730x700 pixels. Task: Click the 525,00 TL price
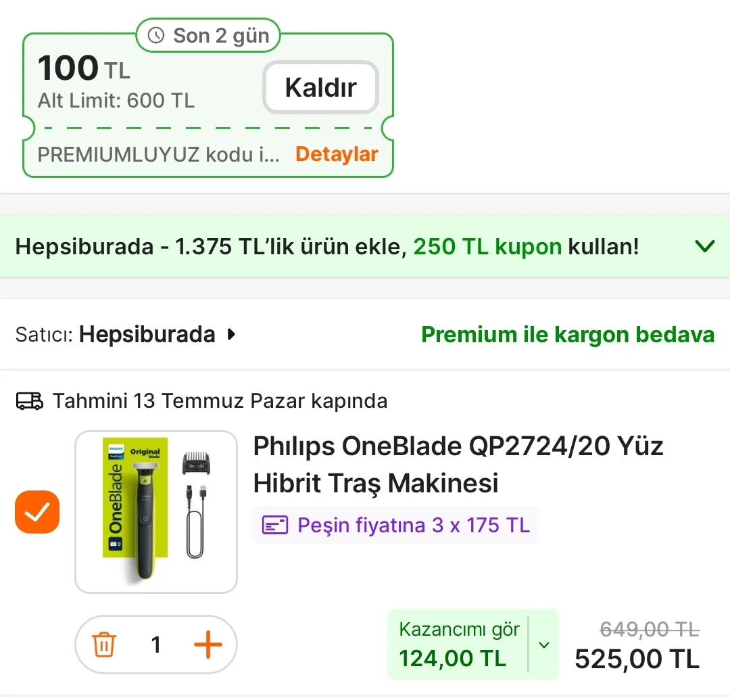click(x=637, y=658)
